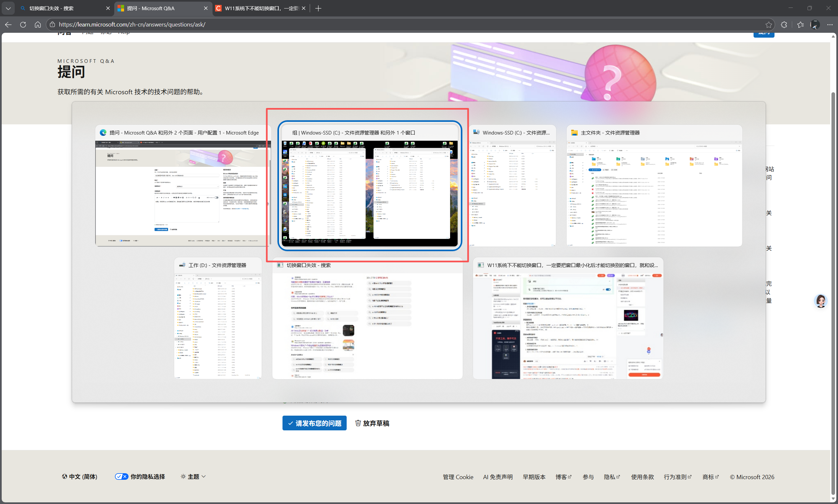838x504 pixels.
Task: Open the 主题 theme dropdown
Action: point(192,476)
